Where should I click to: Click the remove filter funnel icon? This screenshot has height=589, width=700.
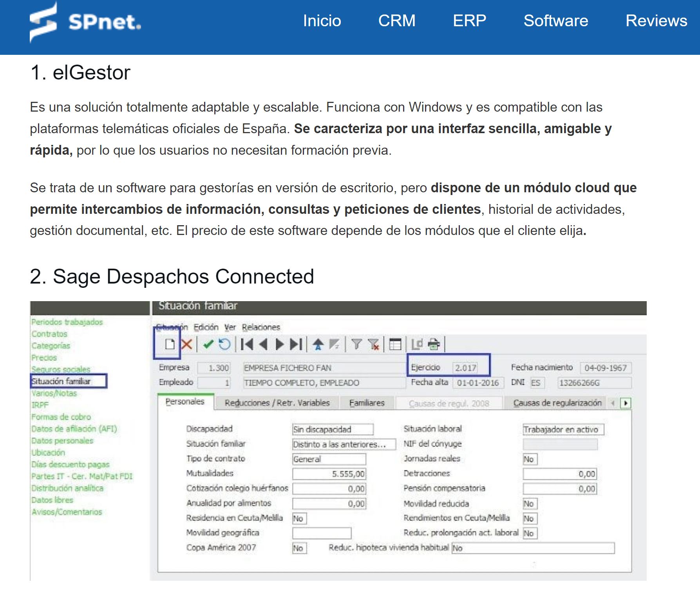click(374, 344)
